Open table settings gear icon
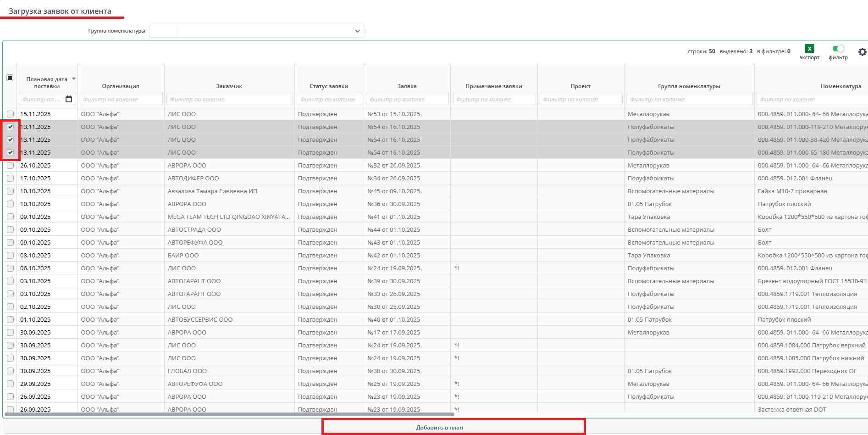The height and width of the screenshot is (435, 868). coord(862,52)
